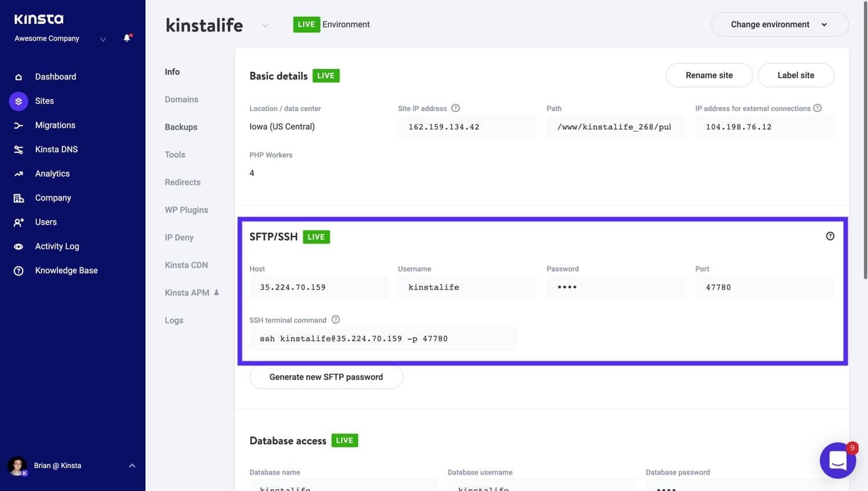Select the Info tab
This screenshot has height=491, width=868.
pos(172,72)
